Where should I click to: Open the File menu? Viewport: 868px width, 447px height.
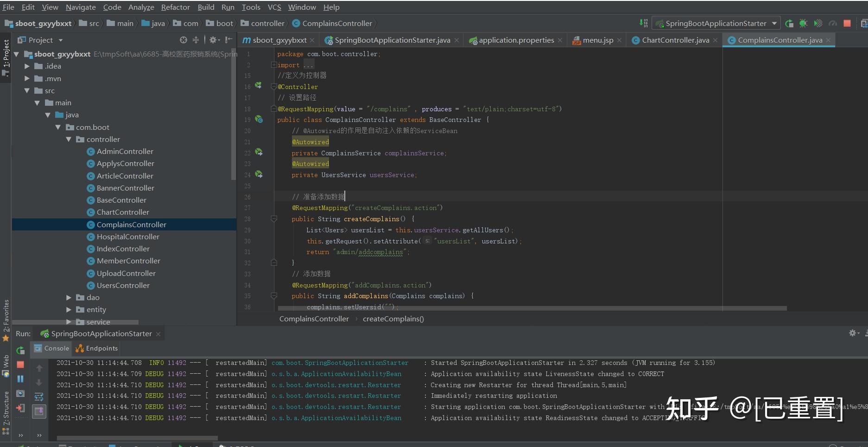pyautogui.click(x=8, y=7)
